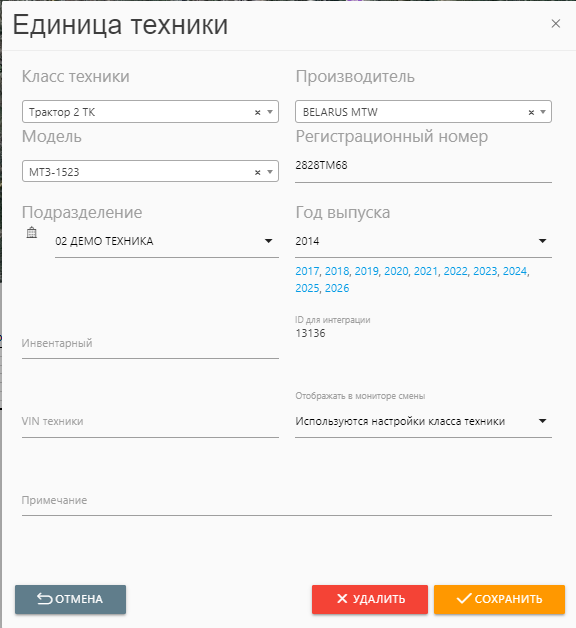Select the 2017 year link
The height and width of the screenshot is (628, 576).
tap(307, 271)
